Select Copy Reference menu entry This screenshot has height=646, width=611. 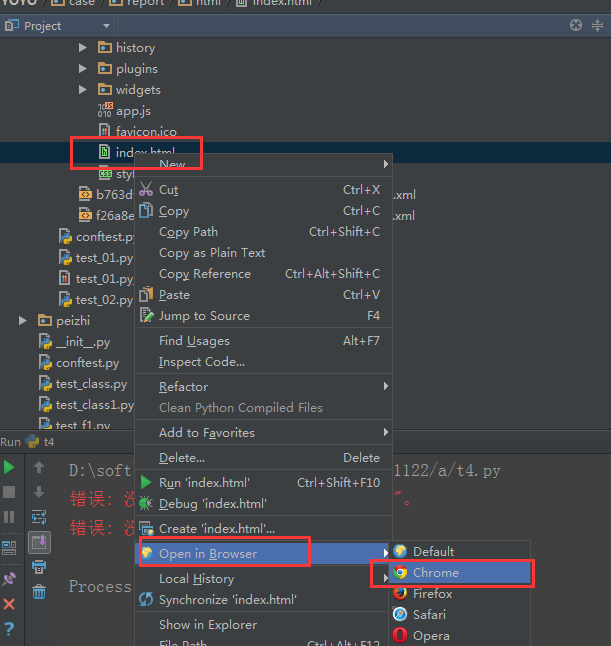[x=264, y=274]
